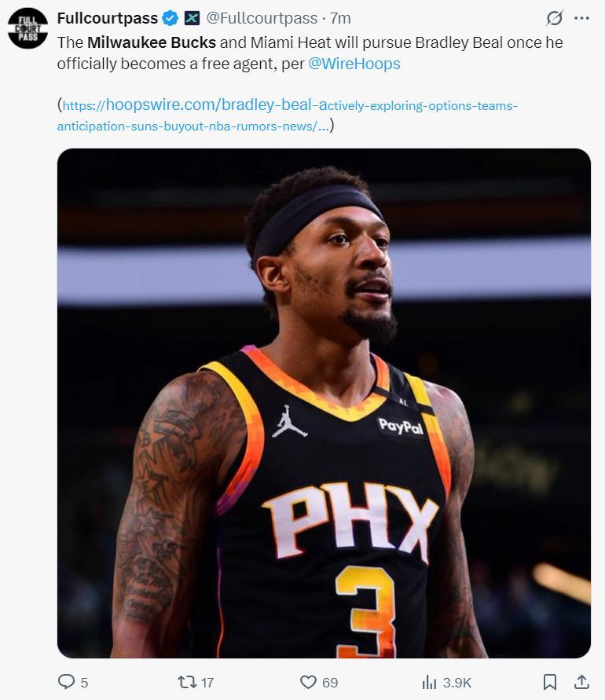
Task: Repost using the retweet arrows icon
Action: click(187, 682)
